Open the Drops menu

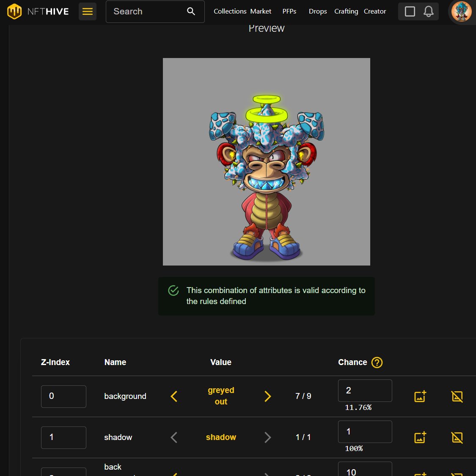317,11
